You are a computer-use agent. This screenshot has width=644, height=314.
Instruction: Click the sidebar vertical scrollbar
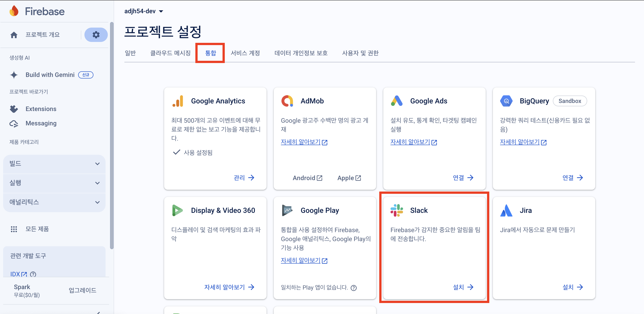pos(112,135)
